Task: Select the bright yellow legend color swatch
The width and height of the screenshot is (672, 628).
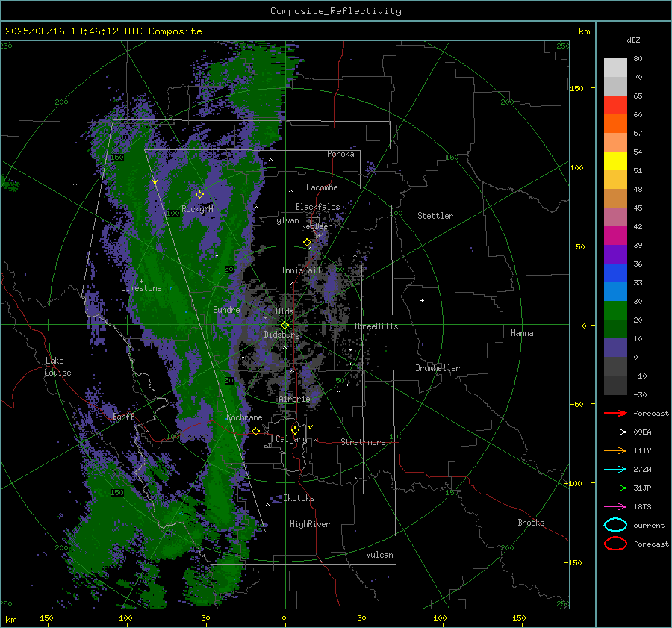Action: [615, 161]
